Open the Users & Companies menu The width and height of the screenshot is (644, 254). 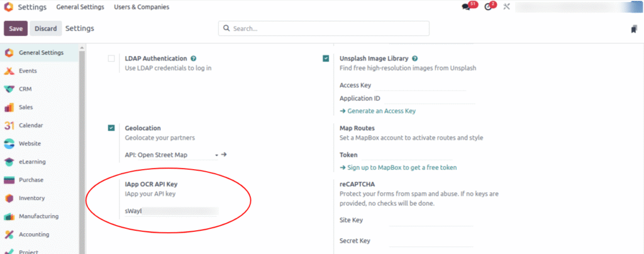tap(142, 7)
